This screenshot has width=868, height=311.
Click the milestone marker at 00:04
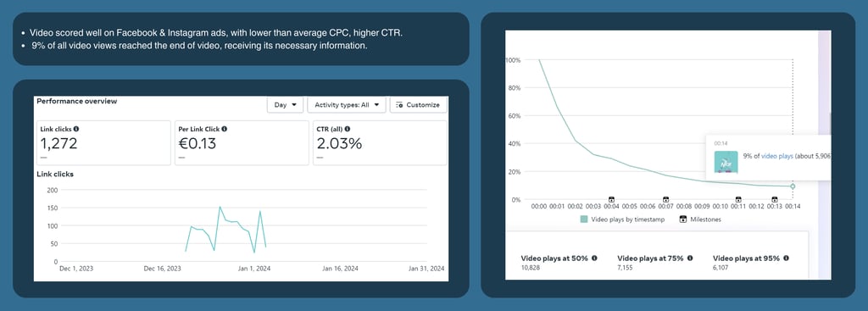coord(612,199)
